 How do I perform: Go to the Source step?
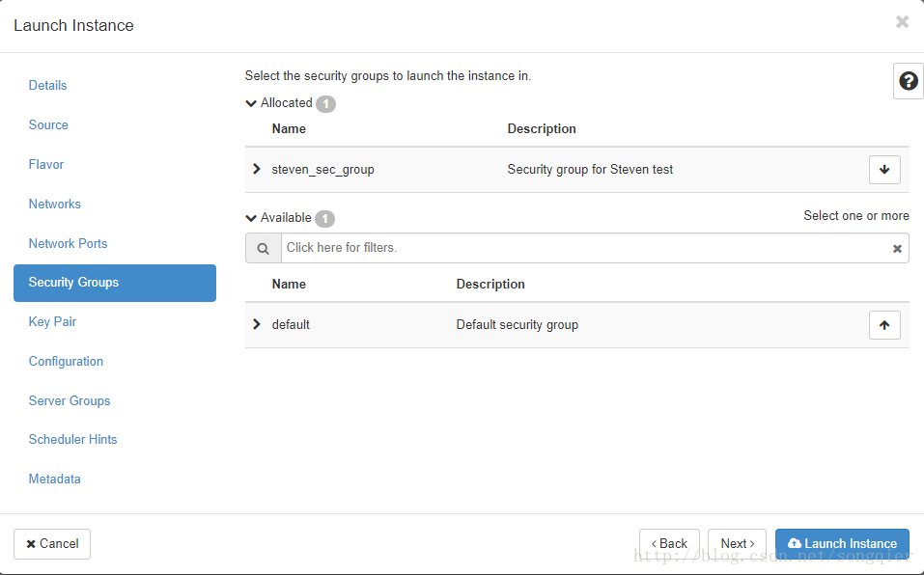click(x=48, y=124)
